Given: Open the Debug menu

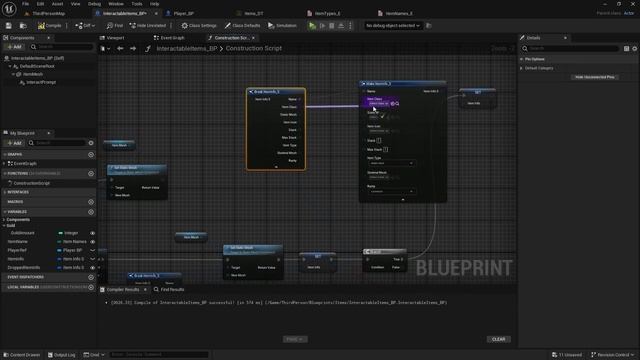Looking at the screenshot, I should 94,4.
